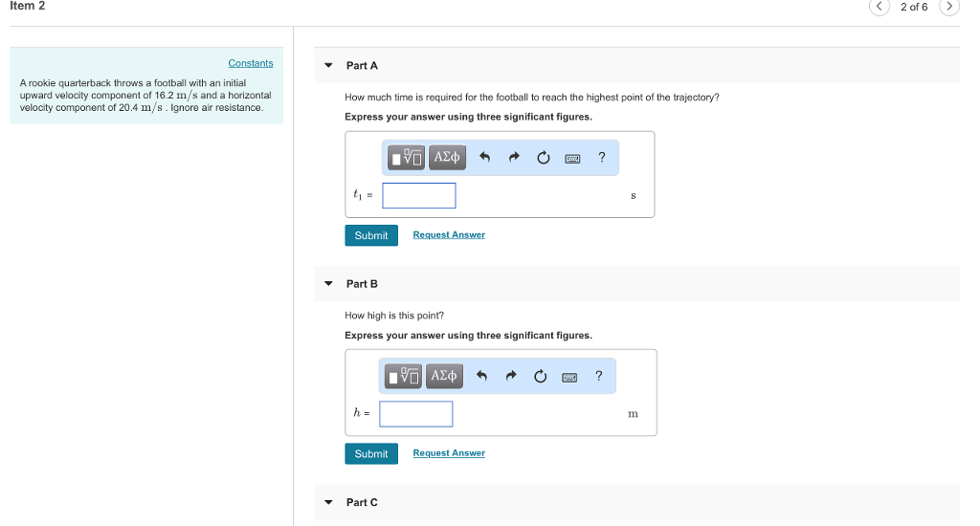Open Greek symbols menu in Part A
980x526 pixels.
(x=447, y=157)
